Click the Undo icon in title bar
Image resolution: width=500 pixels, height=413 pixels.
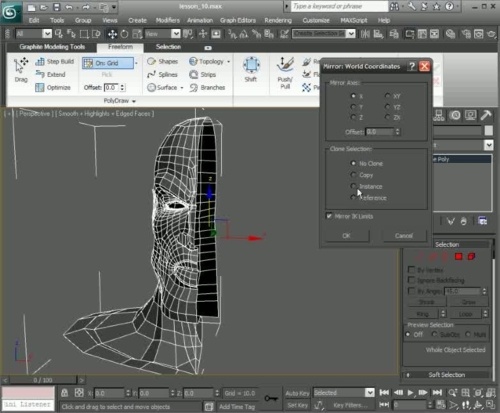pyautogui.click(x=69, y=7)
